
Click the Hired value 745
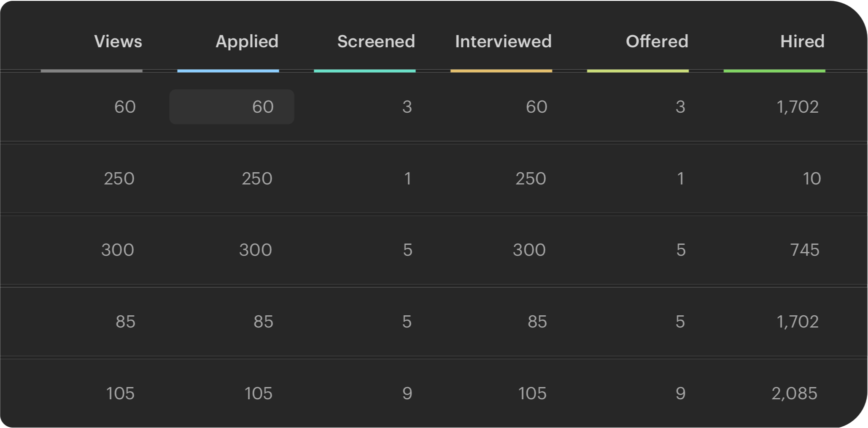click(x=805, y=250)
